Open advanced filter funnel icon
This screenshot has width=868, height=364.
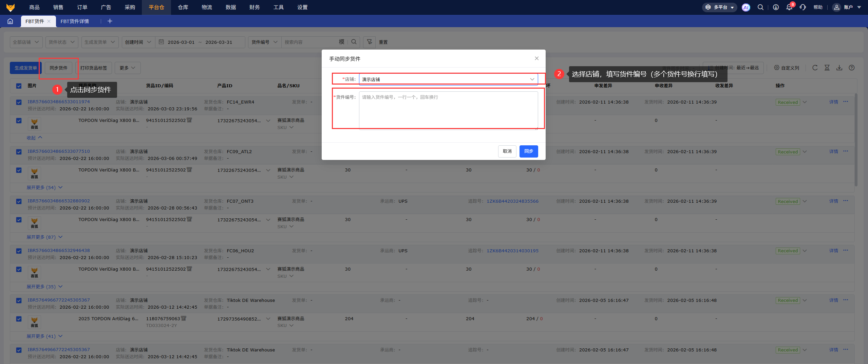(369, 42)
